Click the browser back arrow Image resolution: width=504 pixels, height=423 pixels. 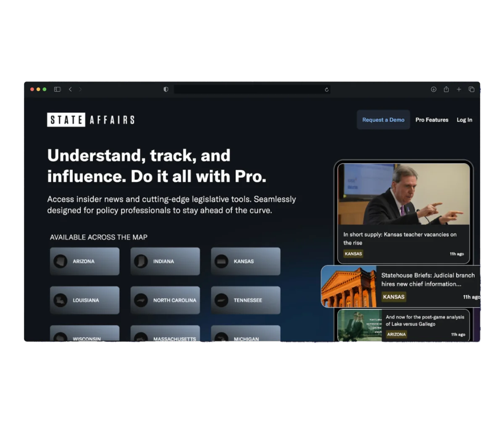(x=70, y=89)
